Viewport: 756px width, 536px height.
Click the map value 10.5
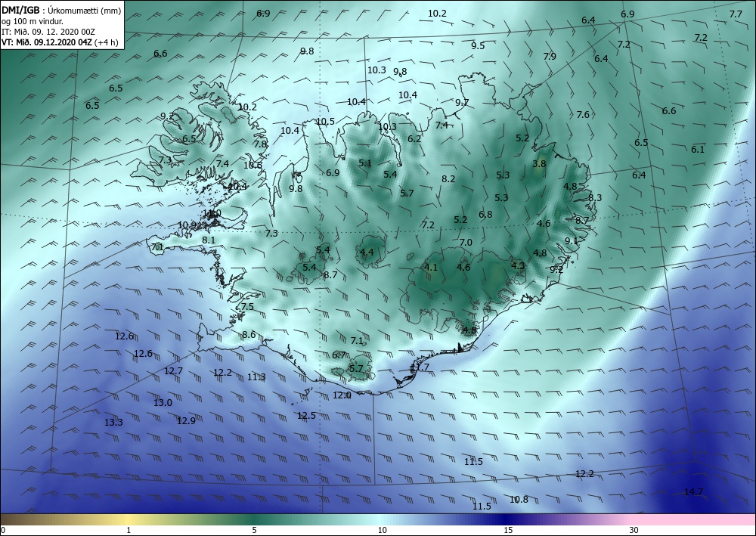(x=325, y=121)
